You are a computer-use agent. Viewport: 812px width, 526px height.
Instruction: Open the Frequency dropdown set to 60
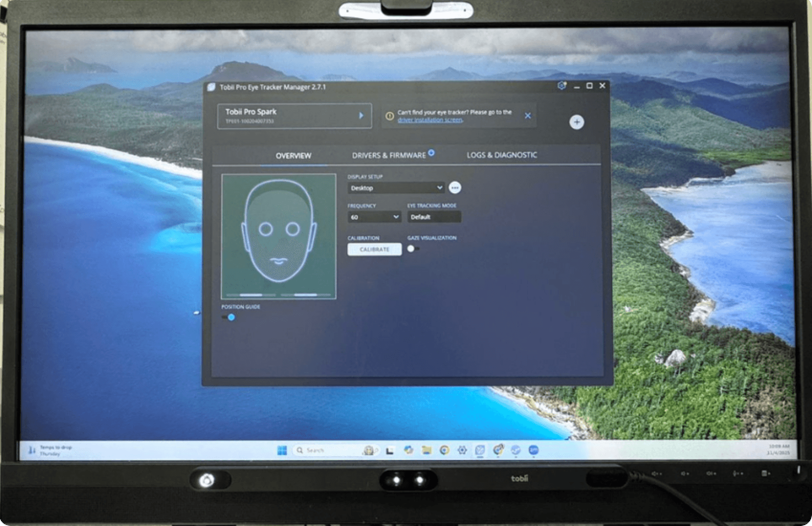374,217
